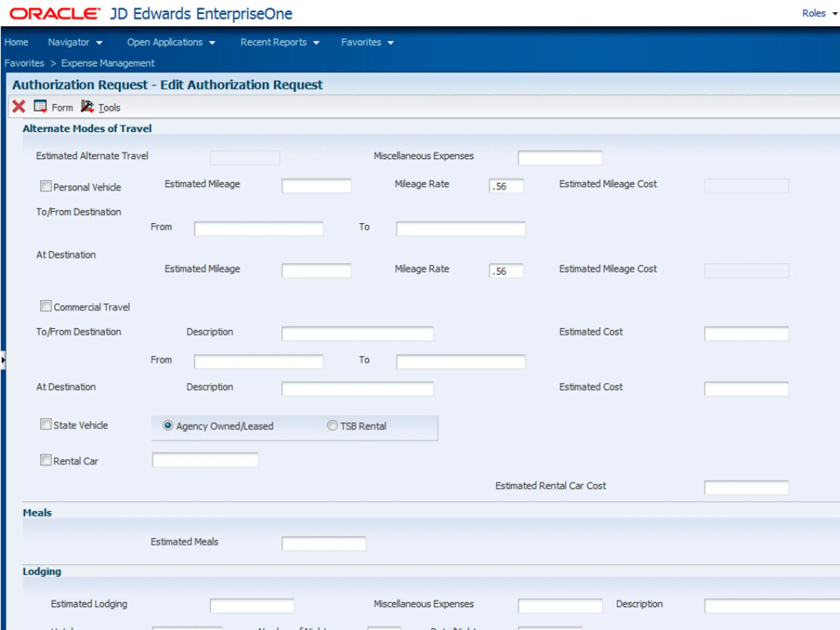
Task: Enable the State Vehicle checkbox
Action: point(46,424)
